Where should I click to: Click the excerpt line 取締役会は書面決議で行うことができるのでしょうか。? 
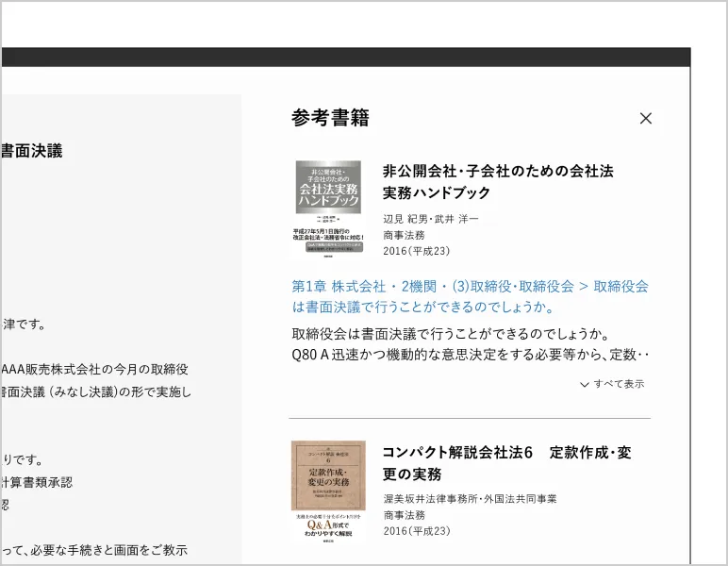coord(451,334)
